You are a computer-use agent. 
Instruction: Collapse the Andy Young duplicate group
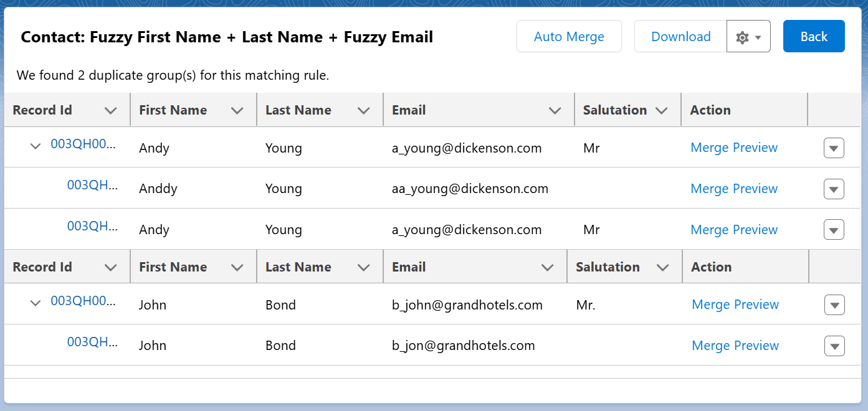coord(36,146)
